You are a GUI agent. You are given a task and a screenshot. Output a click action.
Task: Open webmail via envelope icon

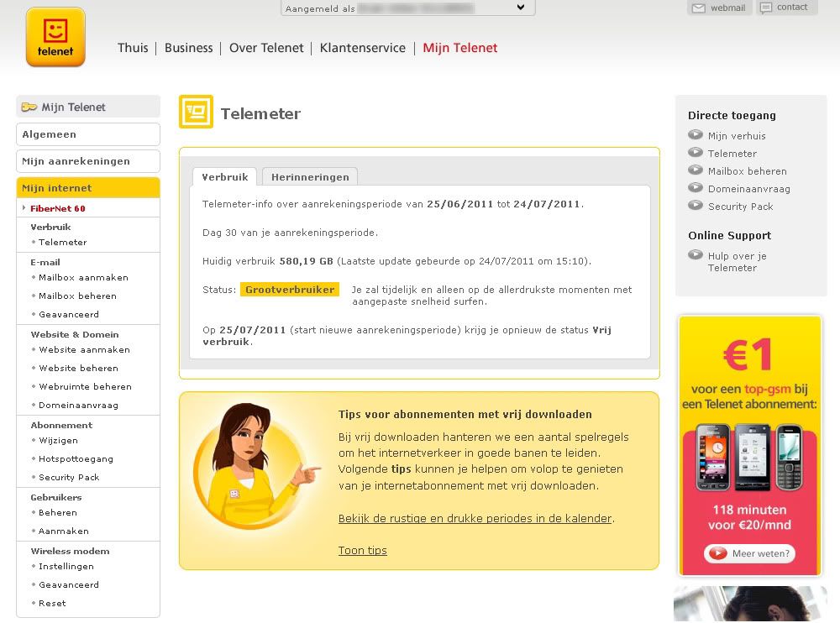click(699, 8)
